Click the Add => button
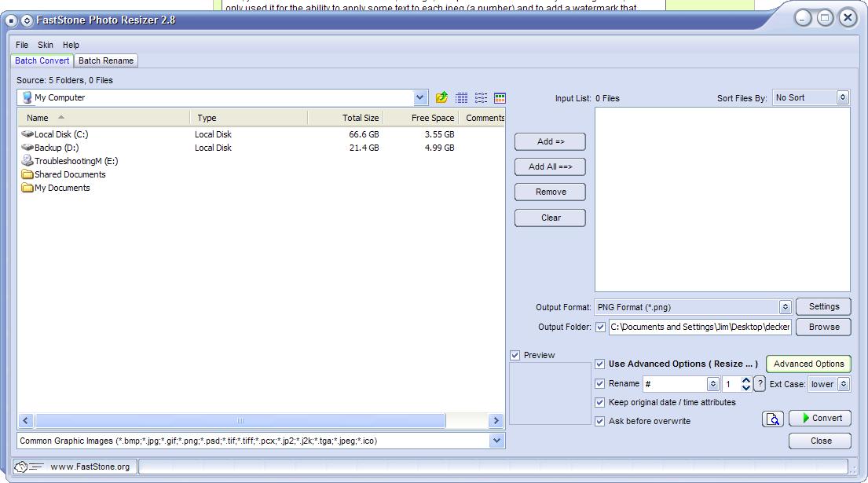The width and height of the screenshot is (868, 483). [x=550, y=141]
